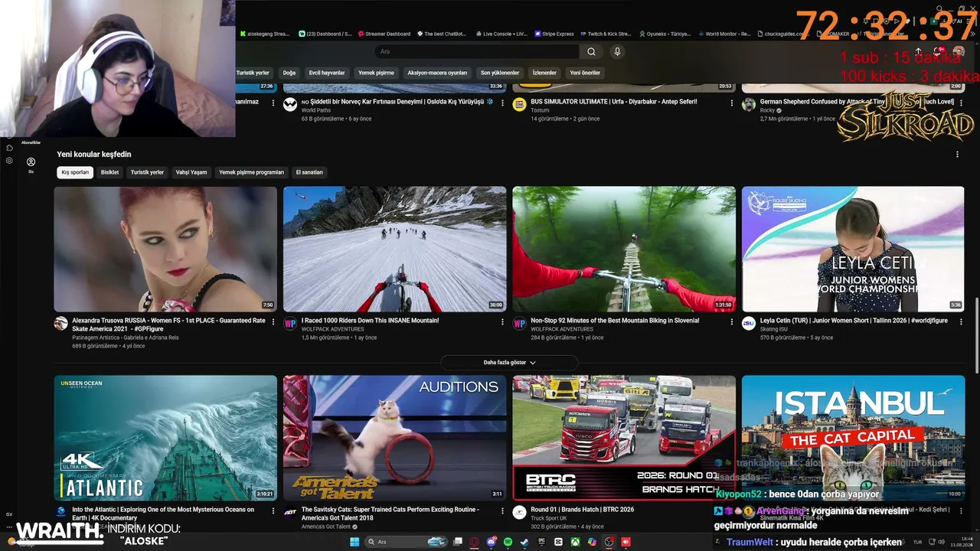Select the 'Kış sporları' topic chip
Screen dimensions: 980x551
coord(75,172)
